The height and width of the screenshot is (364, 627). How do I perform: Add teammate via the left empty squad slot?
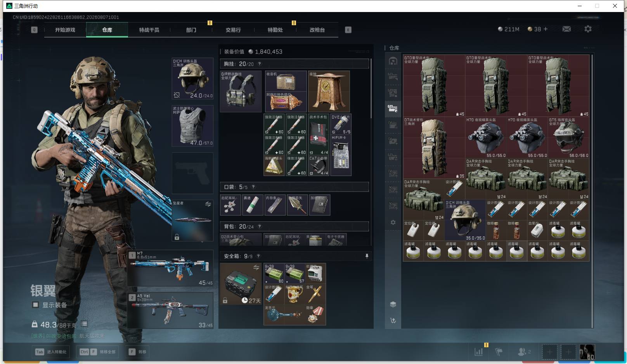point(549,352)
